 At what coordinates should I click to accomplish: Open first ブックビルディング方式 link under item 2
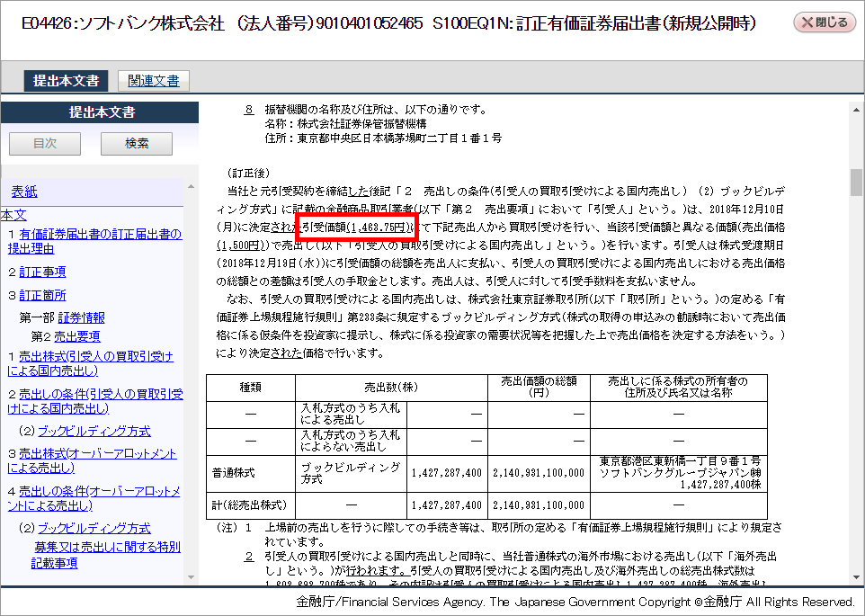point(94,431)
